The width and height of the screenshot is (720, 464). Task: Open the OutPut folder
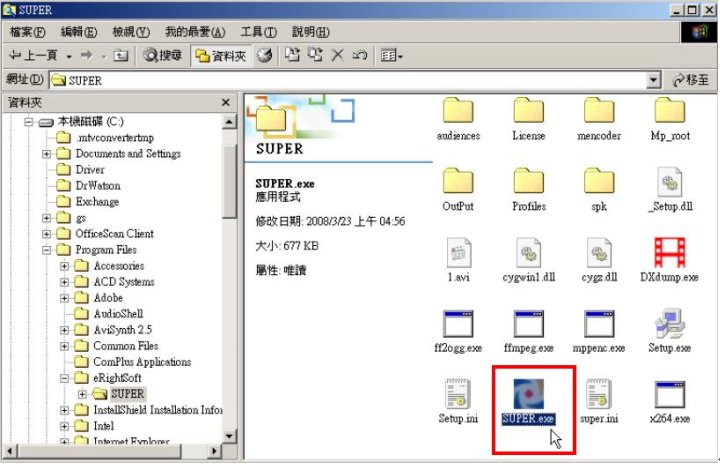click(458, 190)
